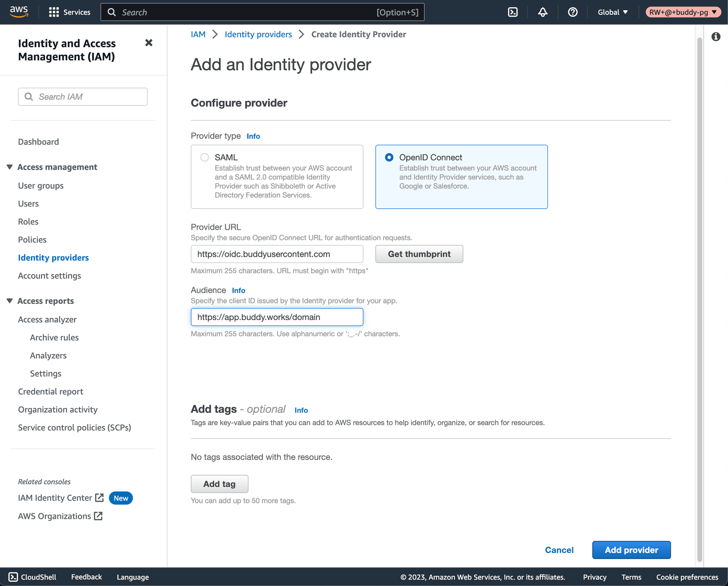This screenshot has height=586, width=728.
Task: Click the Add provider button
Action: coord(631,550)
